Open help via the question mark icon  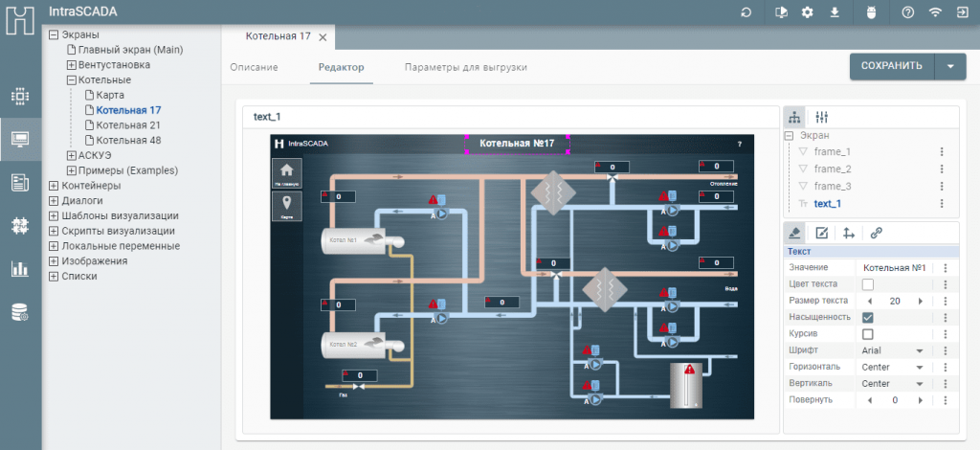pos(908,12)
